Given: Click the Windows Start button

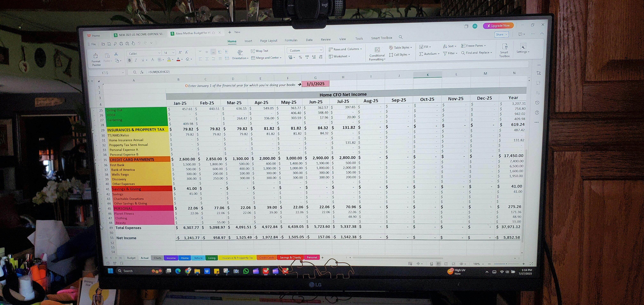Looking at the screenshot, I should click(x=110, y=271).
